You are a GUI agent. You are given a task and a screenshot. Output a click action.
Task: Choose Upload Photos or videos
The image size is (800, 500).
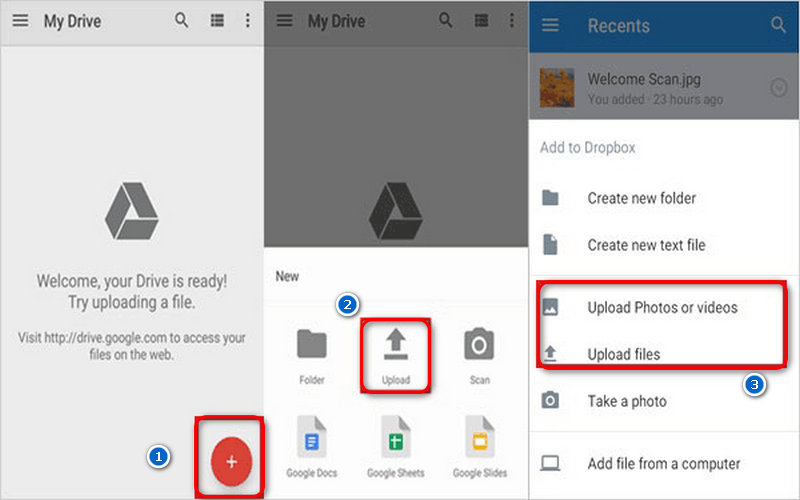pos(661,307)
